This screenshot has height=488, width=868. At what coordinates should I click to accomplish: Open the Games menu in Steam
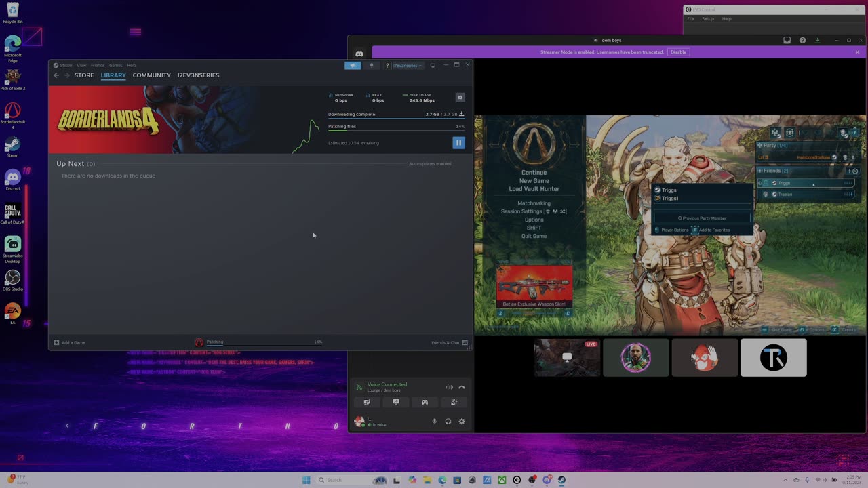pos(116,66)
